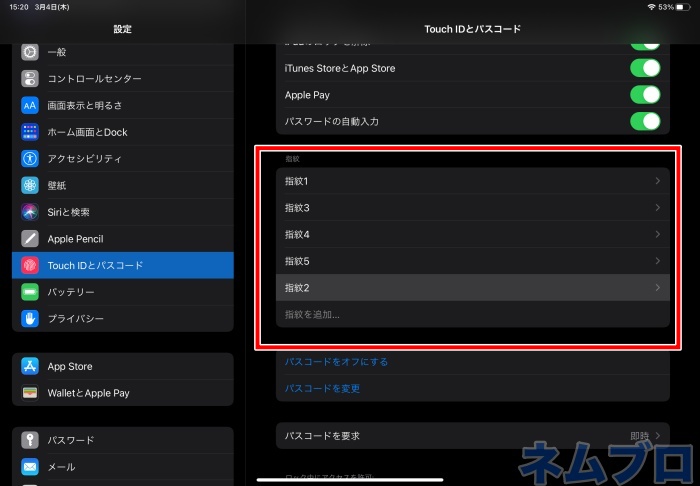Image resolution: width=700 pixels, height=486 pixels.
Task: Tap the 指紋3 label
Action: pyautogui.click(x=297, y=208)
